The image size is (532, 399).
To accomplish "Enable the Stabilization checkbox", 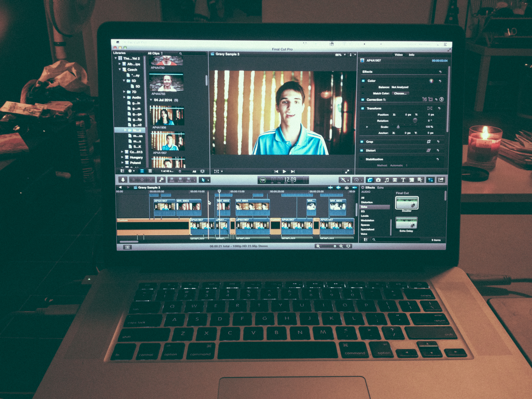I will [x=362, y=159].
